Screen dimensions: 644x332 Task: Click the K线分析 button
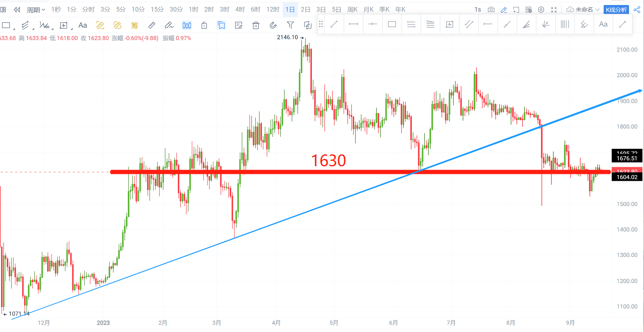[616, 10]
